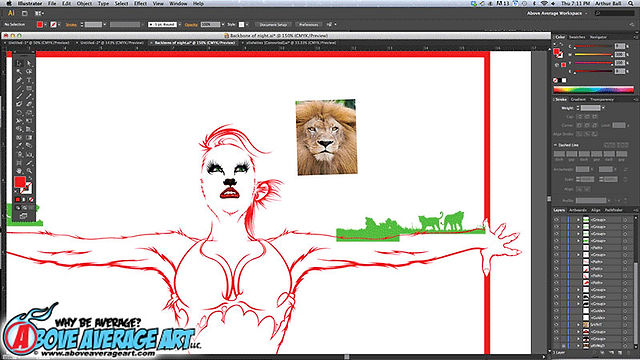Switch to the Swatches panel tab
Image resolution: width=640 pixels, height=360 pixels.
[x=577, y=37]
